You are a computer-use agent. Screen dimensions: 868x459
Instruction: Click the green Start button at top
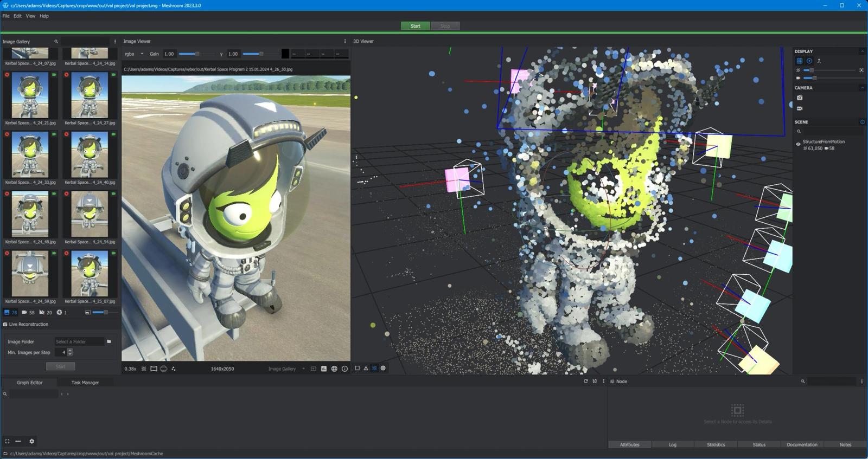[415, 26]
